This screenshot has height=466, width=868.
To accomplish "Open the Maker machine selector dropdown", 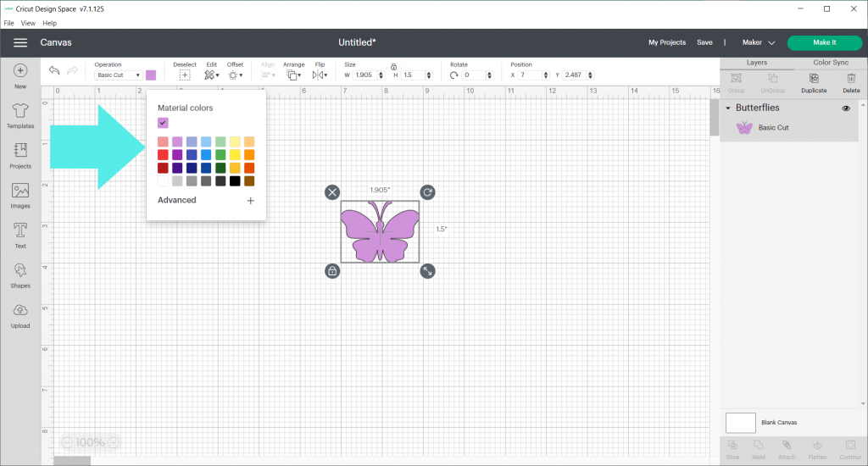I will pos(759,42).
